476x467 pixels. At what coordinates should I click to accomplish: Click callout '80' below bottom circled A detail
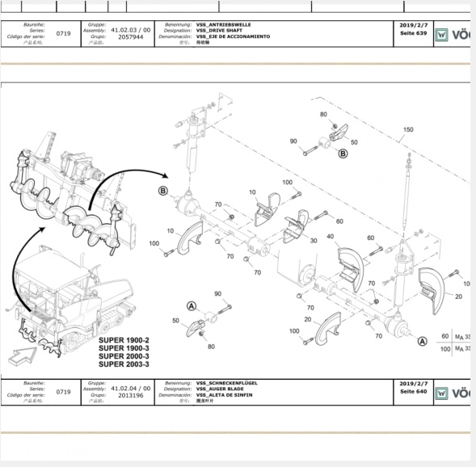click(211, 347)
